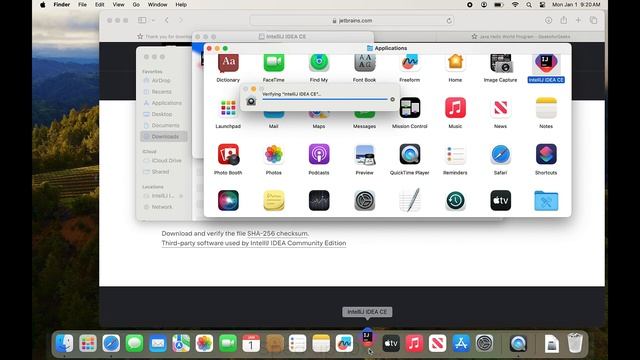Screen dimensions: 640x360
Task: Select Preview app icon
Action: [364, 154]
